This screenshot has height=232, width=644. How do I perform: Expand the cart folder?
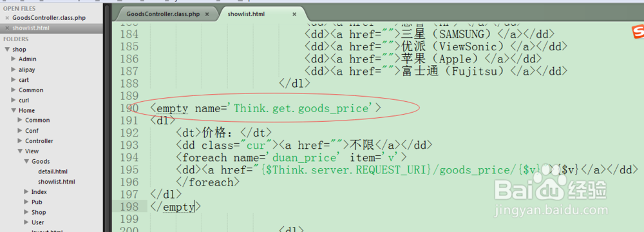click(14, 80)
